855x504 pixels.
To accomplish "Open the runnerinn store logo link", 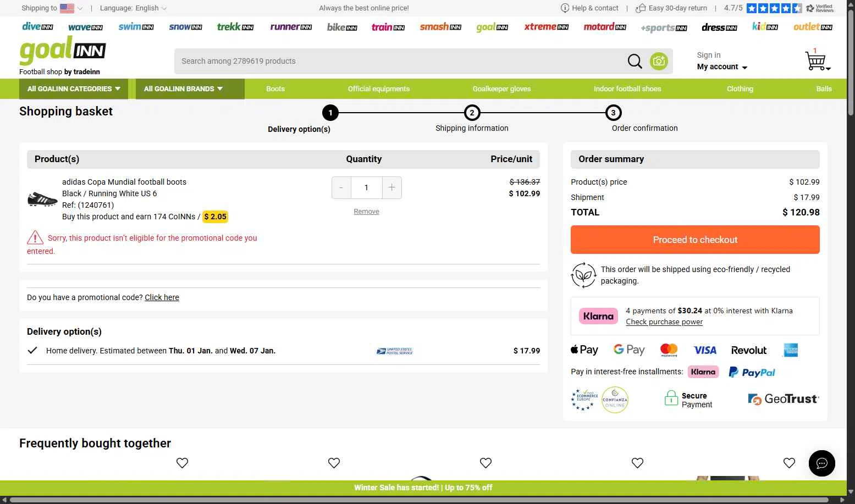I will [291, 26].
